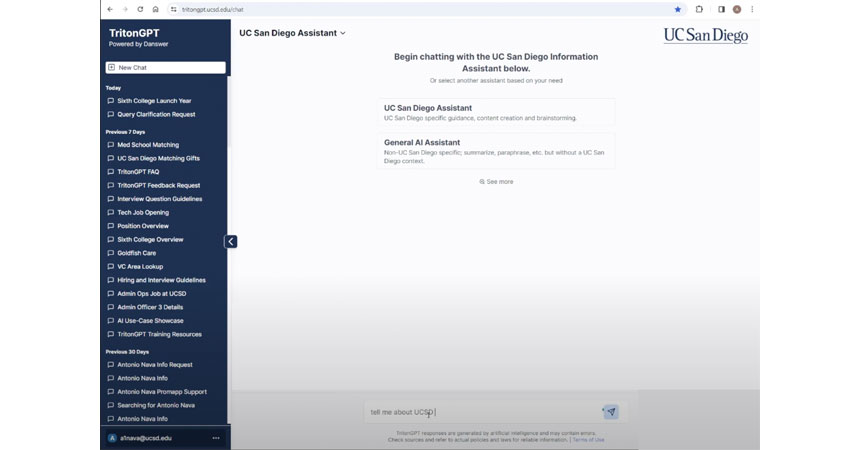Open the browser three-dot menu
This screenshot has height=450, width=860.
(x=752, y=9)
